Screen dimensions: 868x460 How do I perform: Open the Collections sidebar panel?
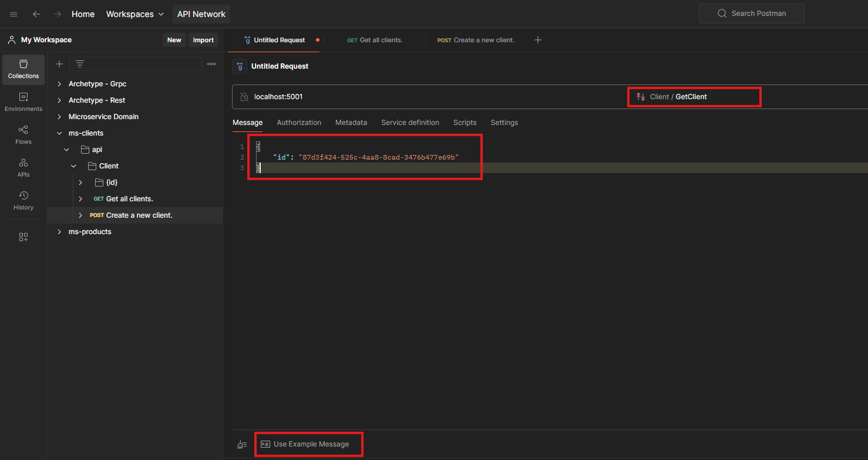[x=23, y=69]
